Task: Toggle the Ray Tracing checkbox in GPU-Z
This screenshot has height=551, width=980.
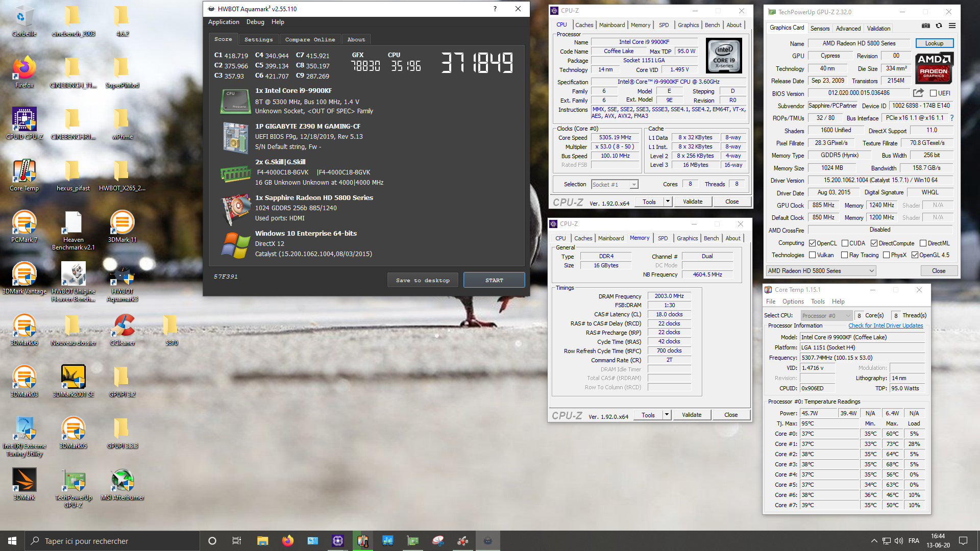Action: coord(844,255)
